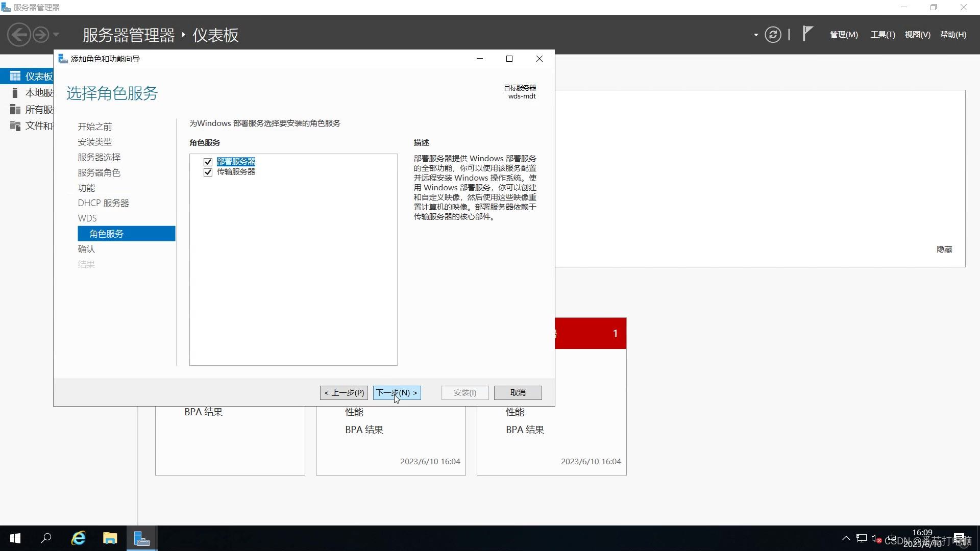The width and height of the screenshot is (980, 551).
Task: Open the 开始之前 wizard step
Action: click(x=94, y=127)
